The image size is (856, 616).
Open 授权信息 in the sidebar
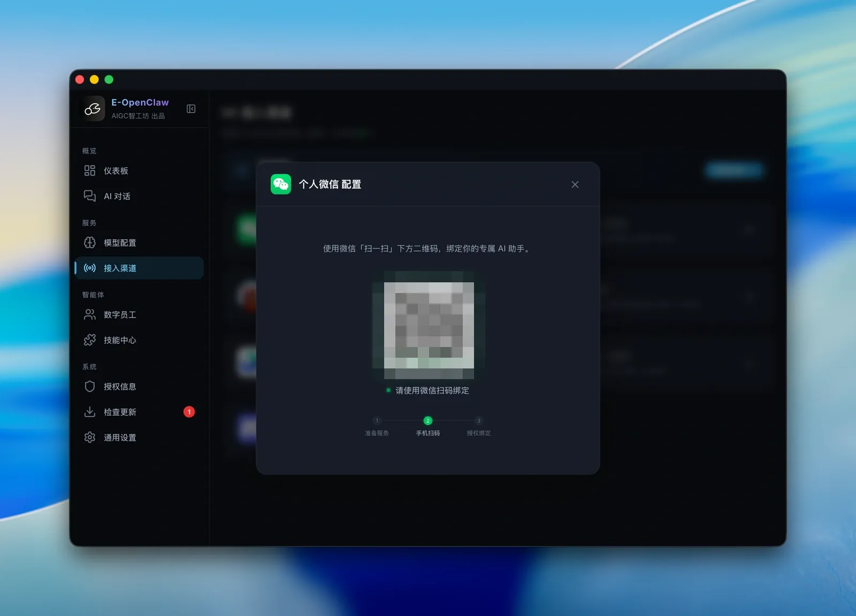click(139, 387)
